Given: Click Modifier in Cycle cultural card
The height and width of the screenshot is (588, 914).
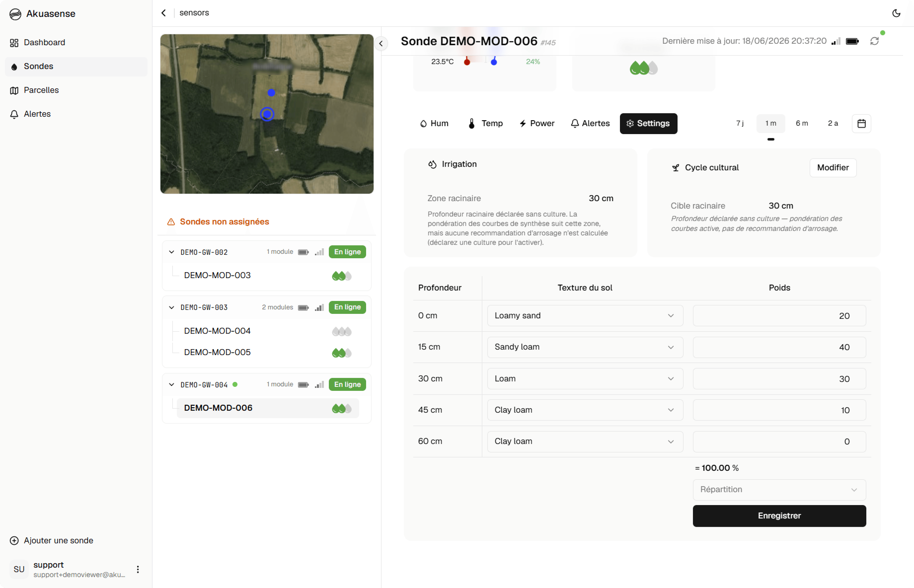Looking at the screenshot, I should pyautogui.click(x=833, y=168).
